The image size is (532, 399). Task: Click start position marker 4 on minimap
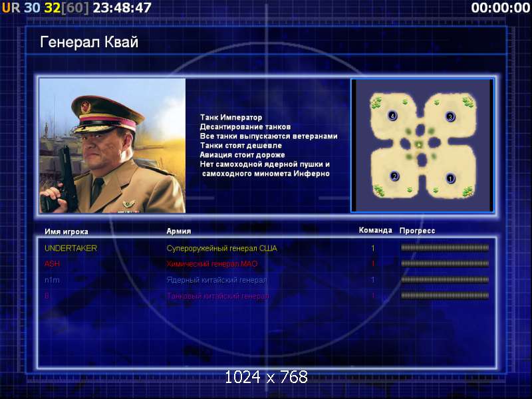392,116
